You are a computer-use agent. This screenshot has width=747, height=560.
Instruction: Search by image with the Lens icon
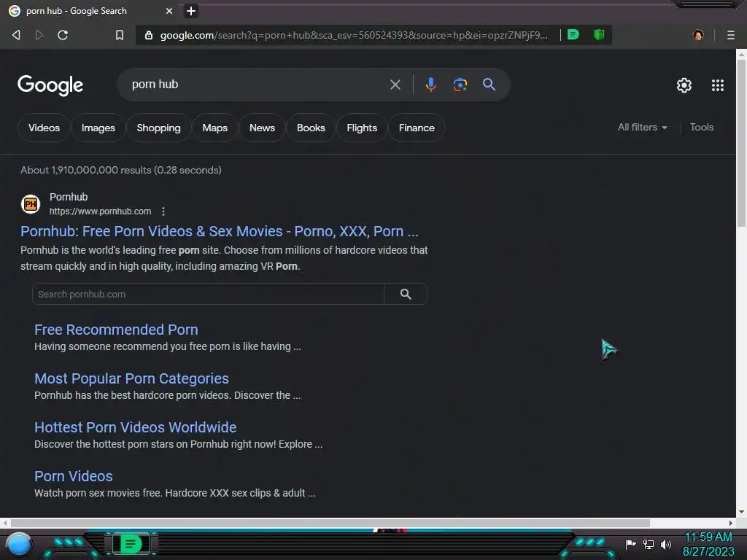point(460,85)
